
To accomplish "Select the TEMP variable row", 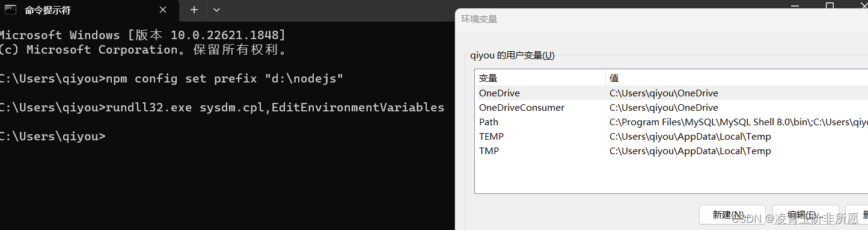I will click(x=671, y=137).
